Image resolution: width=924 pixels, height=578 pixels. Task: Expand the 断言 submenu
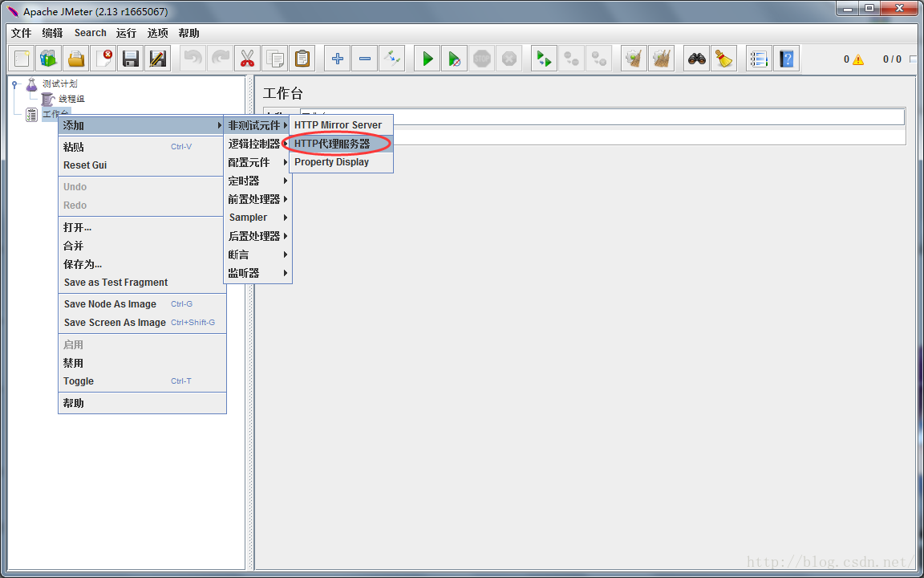[257, 254]
